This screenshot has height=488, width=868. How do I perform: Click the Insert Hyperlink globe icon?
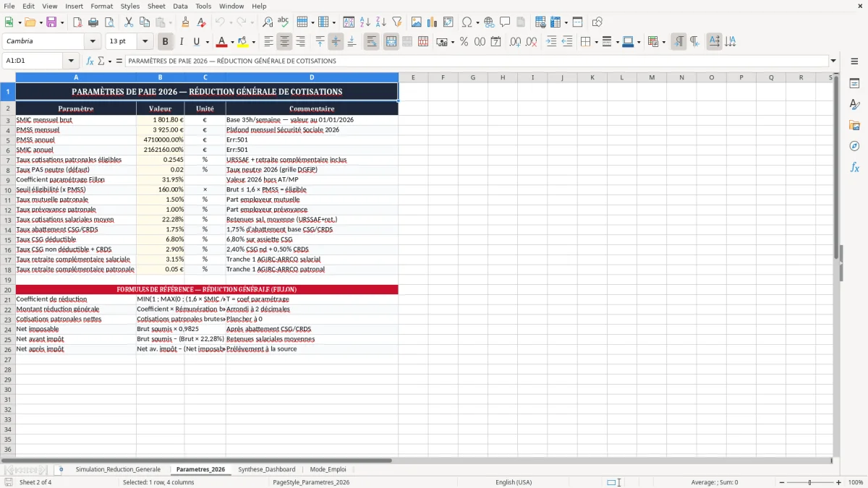(x=490, y=22)
